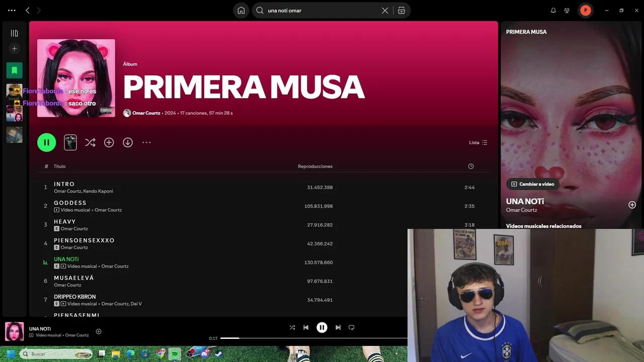644x362 pixels.
Task: Add UNA NOTi to library in right panel
Action: [632, 205]
